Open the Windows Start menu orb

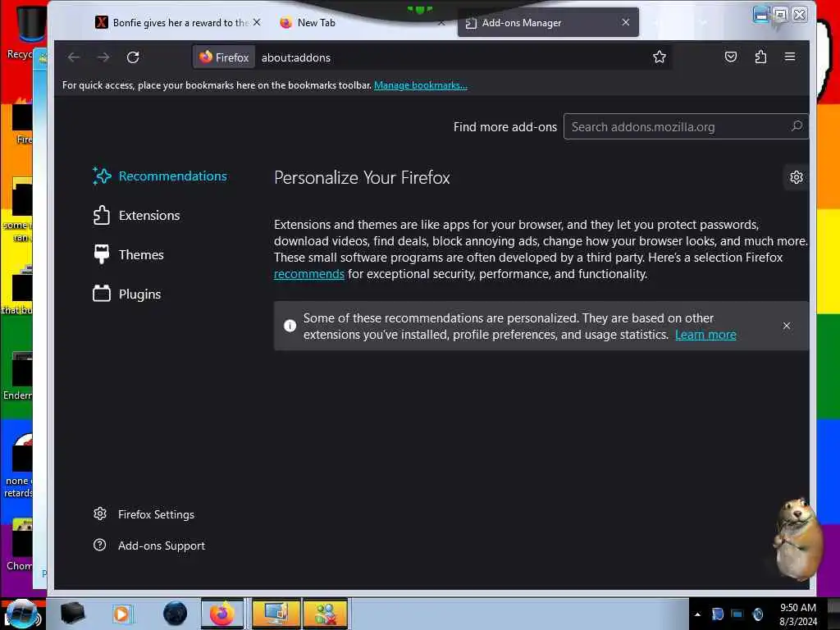[21, 614]
